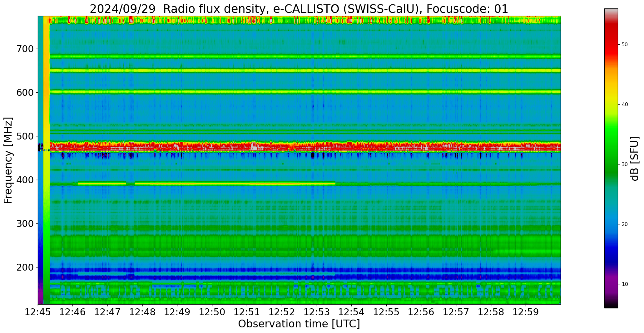Click the 12:53 time tick label

pos(317,312)
